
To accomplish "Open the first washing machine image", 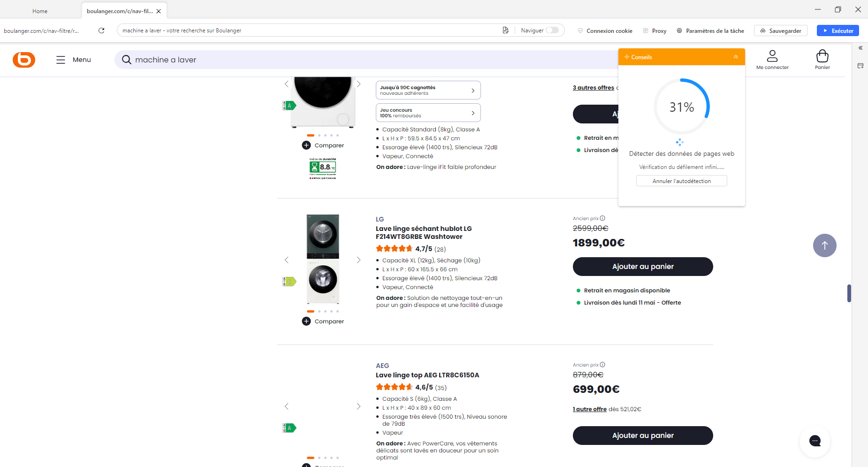I will pos(323,102).
